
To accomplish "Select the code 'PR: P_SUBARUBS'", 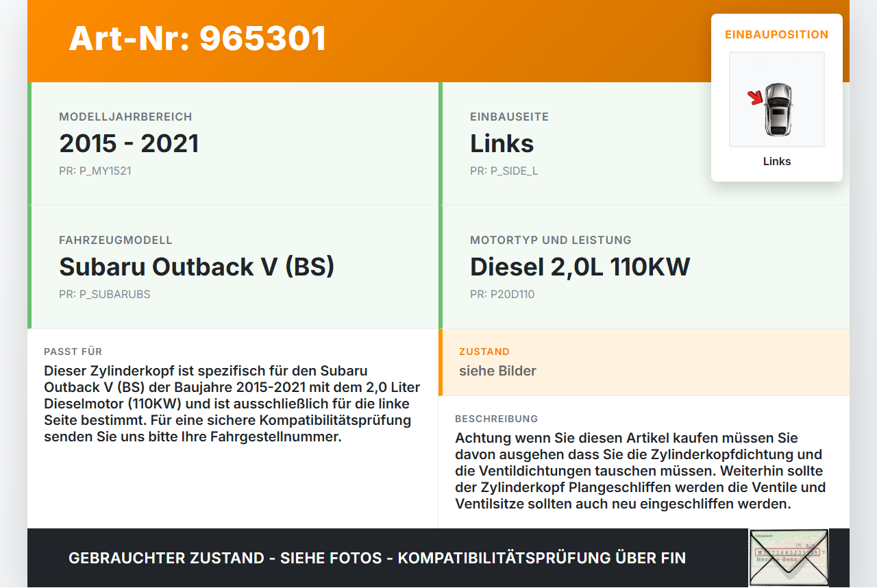I will coord(104,294).
